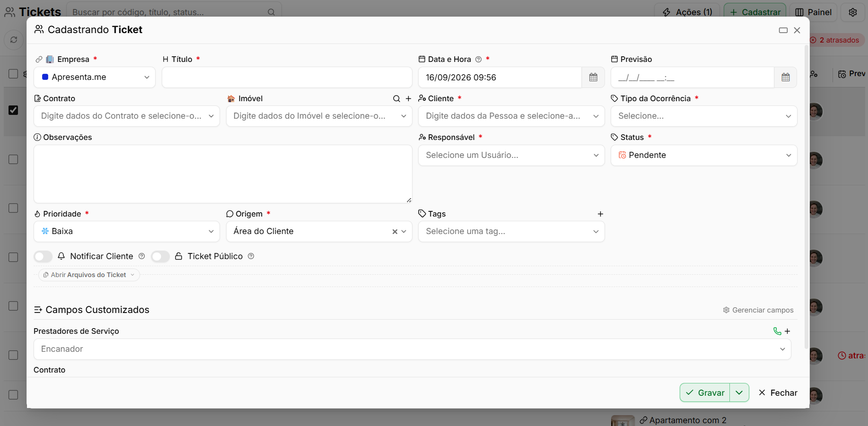This screenshot has height=426, width=868.
Task: Expand Abrir Arquivos do Ticket
Action: (x=89, y=275)
